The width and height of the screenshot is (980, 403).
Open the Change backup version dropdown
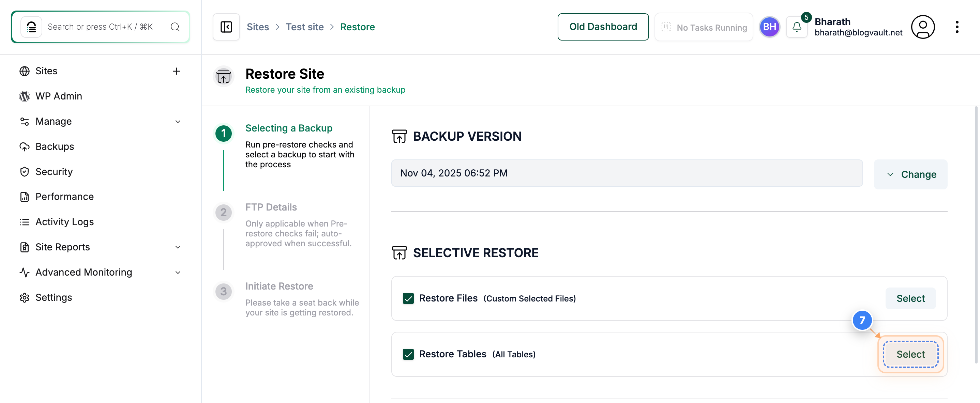[x=910, y=174]
